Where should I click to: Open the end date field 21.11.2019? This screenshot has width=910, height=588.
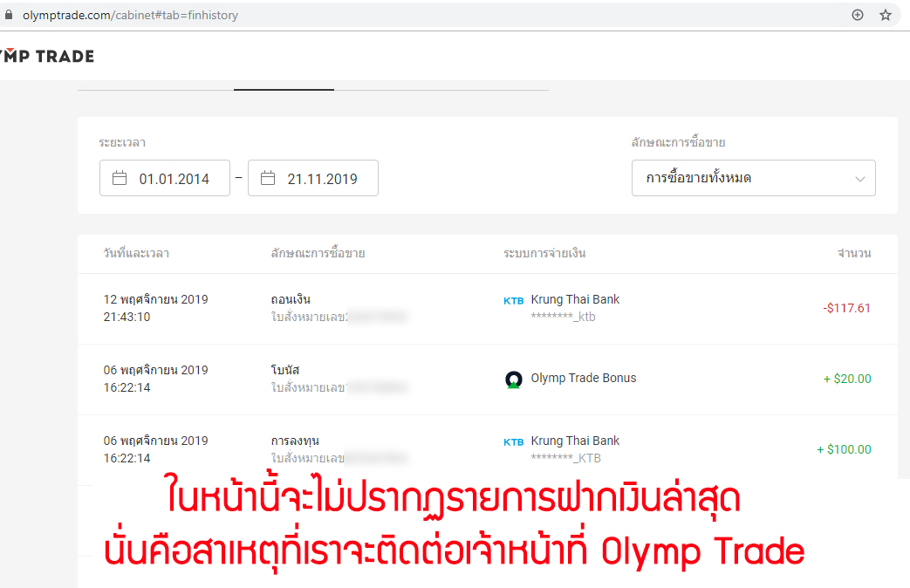coord(313,178)
